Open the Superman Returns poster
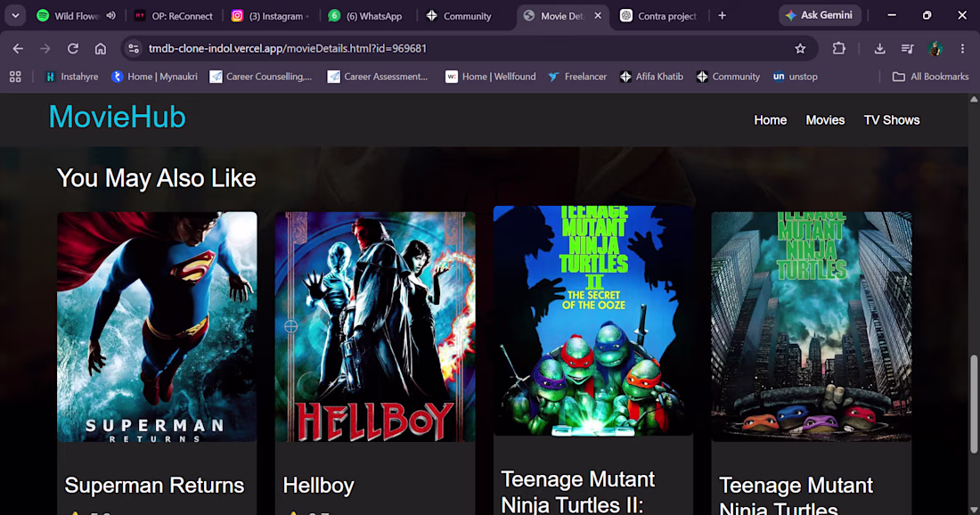This screenshot has width=980, height=515. (x=157, y=327)
